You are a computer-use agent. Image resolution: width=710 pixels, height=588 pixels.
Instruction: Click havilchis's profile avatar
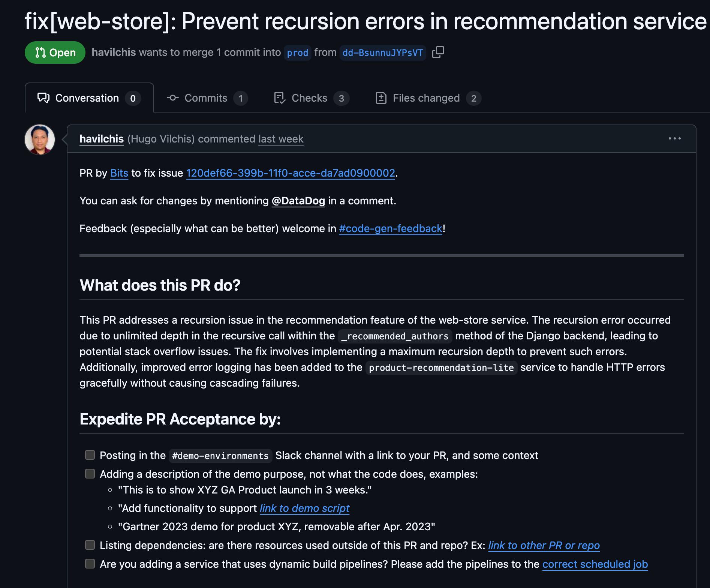[40, 139]
